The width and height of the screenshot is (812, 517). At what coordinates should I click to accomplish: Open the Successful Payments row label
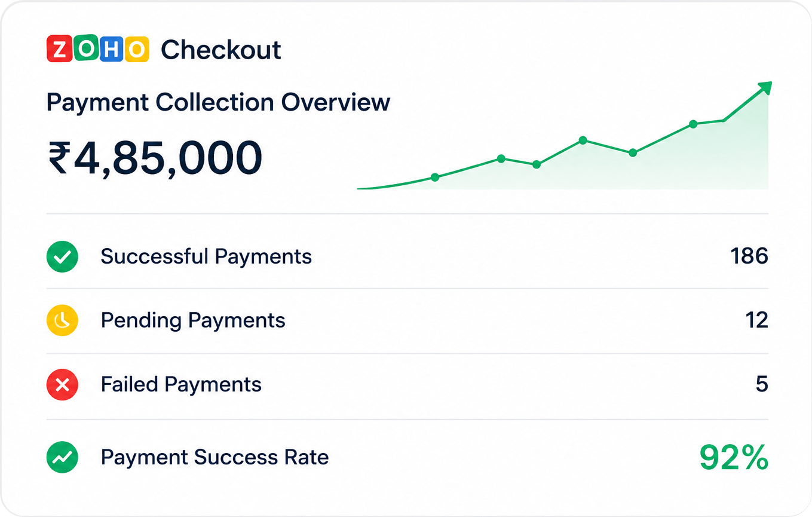[206, 257]
